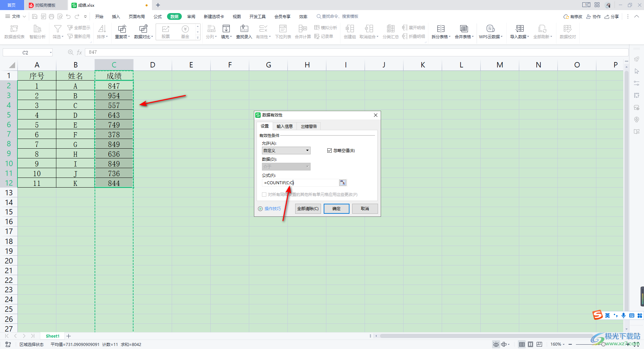The width and height of the screenshot is (644, 349).
Task: Switch to Input Message (输入信息) dialog tab
Action: pos(285,126)
